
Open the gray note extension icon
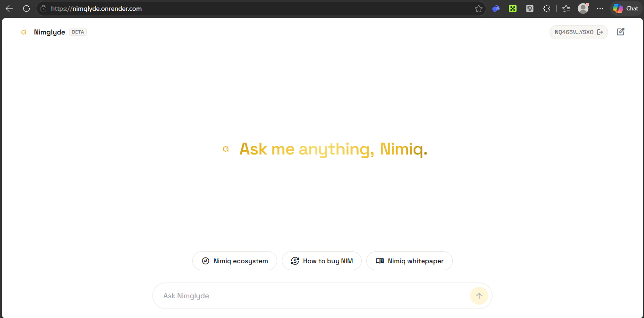(x=530, y=9)
